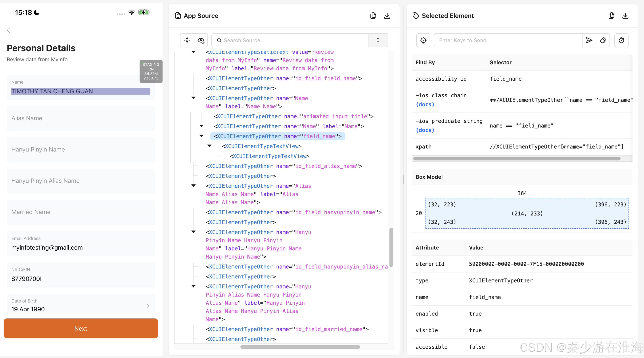644x358 pixels.
Task: Open docs link for ios predicate string
Action: pyautogui.click(x=425, y=130)
